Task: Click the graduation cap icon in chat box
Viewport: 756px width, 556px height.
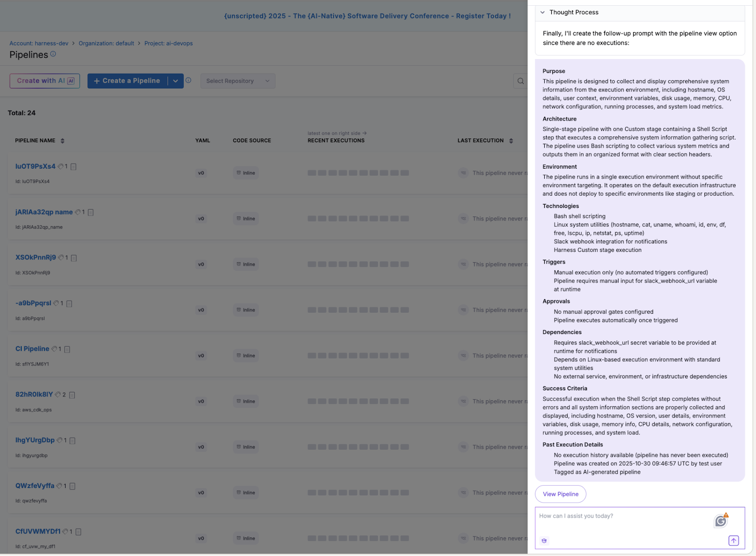Action: [x=544, y=541]
